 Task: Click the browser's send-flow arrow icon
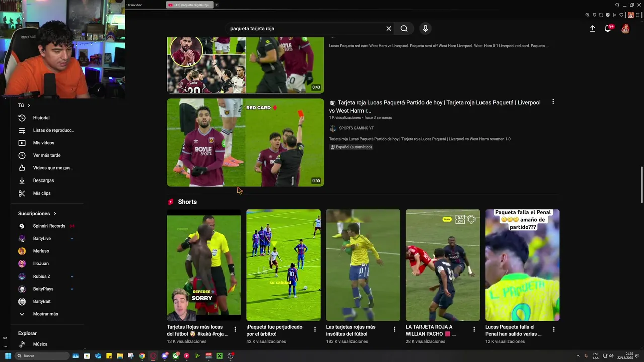tap(614, 15)
